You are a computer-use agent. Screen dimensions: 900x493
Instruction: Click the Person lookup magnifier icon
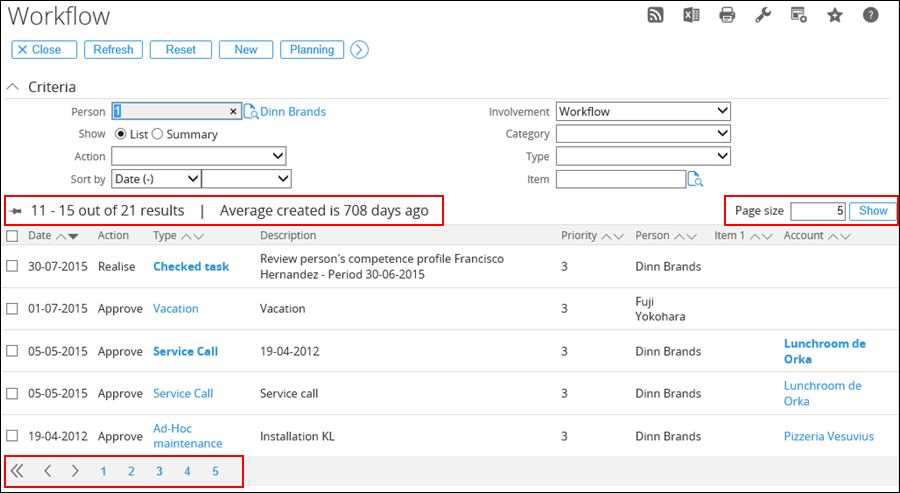pyautogui.click(x=251, y=111)
